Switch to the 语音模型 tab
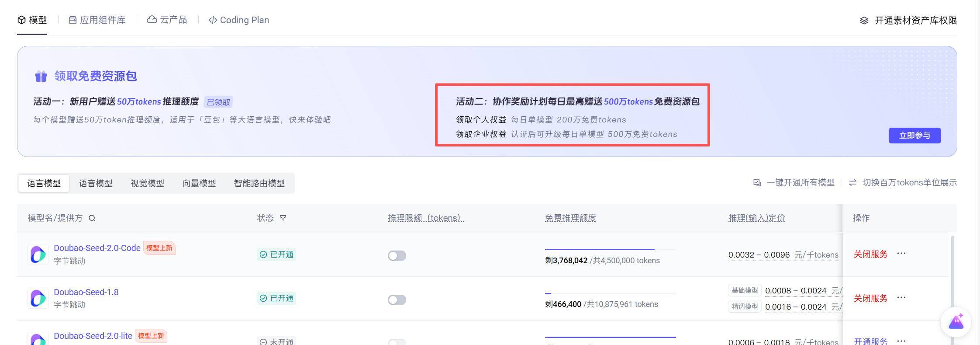Viewport: 980px width, 345px height. pyautogui.click(x=96, y=183)
